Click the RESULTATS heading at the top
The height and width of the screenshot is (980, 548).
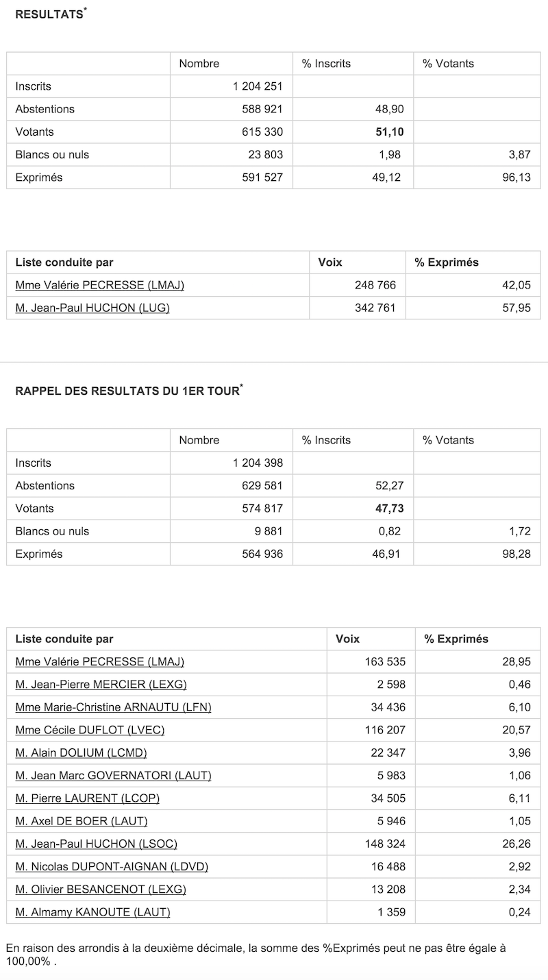tap(49, 14)
